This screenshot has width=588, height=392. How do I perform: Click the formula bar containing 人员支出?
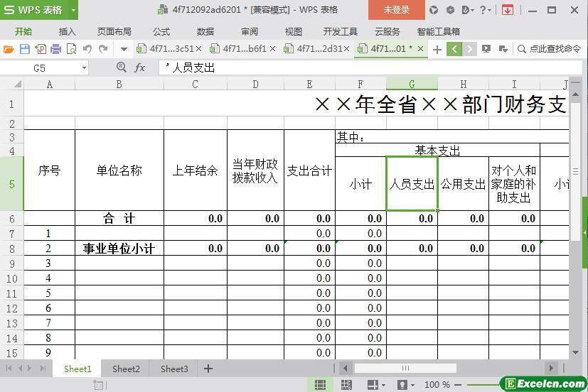[370, 67]
